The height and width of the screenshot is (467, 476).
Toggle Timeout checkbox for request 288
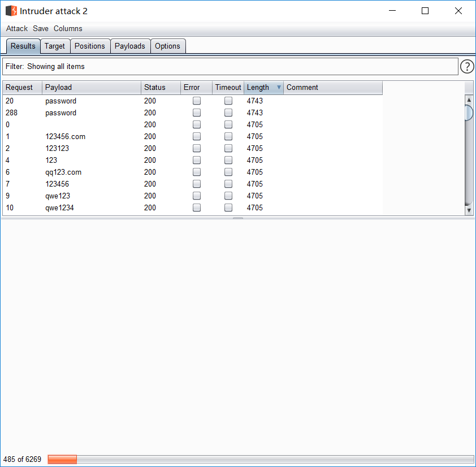[x=228, y=113]
